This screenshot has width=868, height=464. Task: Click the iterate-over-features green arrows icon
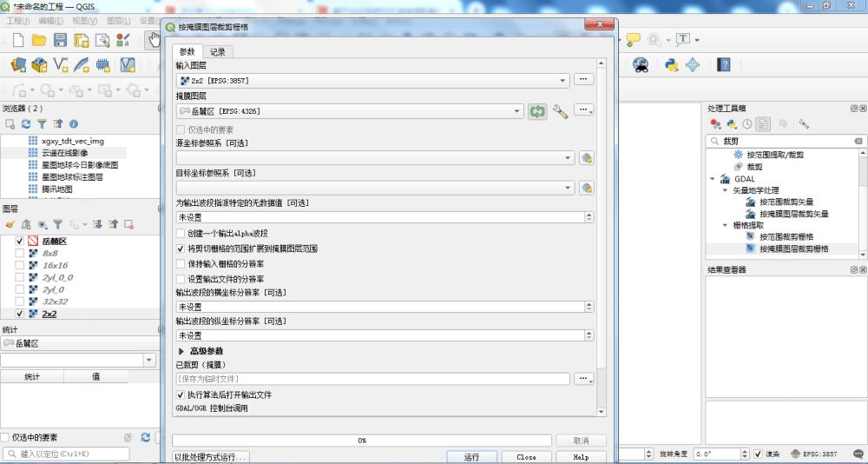[537, 111]
